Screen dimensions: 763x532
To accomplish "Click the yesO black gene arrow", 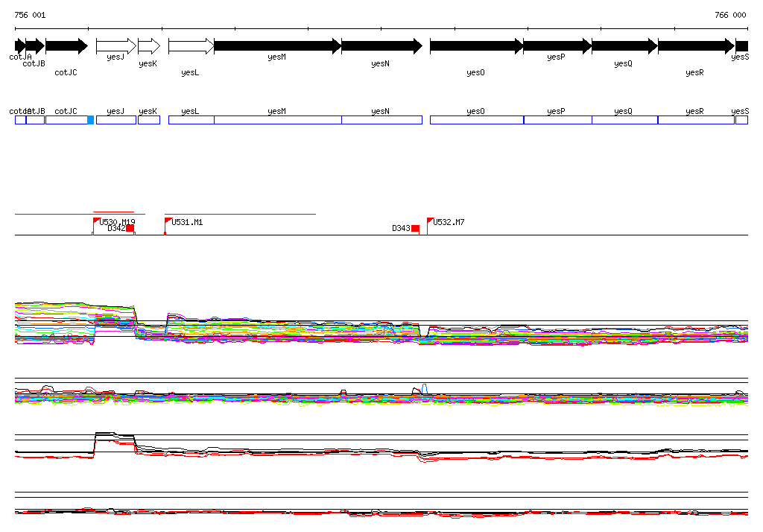I will (x=477, y=46).
